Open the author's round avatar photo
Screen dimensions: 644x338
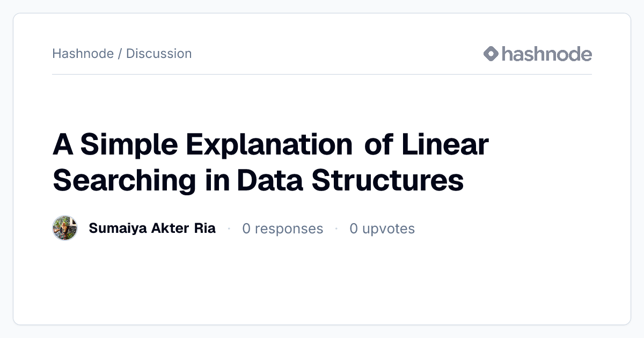pos(65,229)
